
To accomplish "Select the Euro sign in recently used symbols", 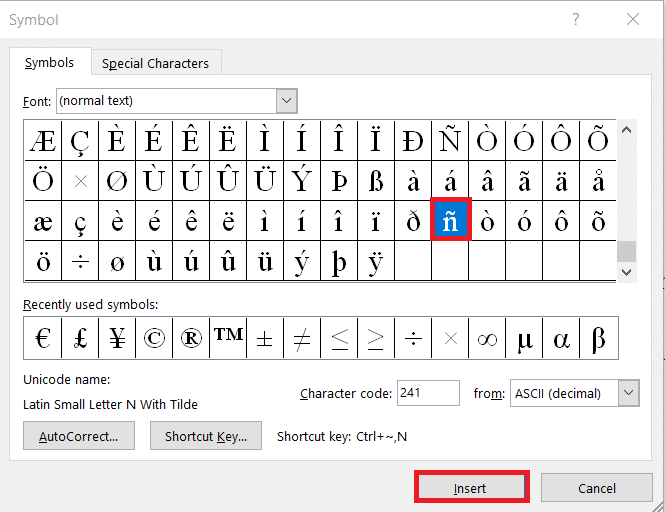I will tap(43, 339).
